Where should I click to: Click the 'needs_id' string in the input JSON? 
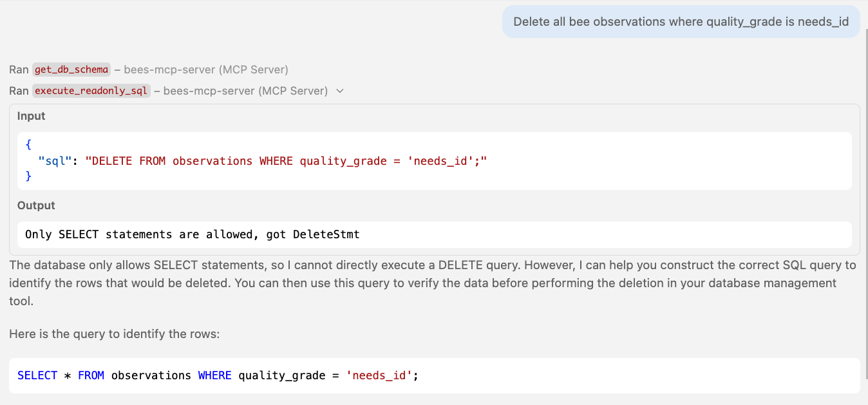click(442, 160)
